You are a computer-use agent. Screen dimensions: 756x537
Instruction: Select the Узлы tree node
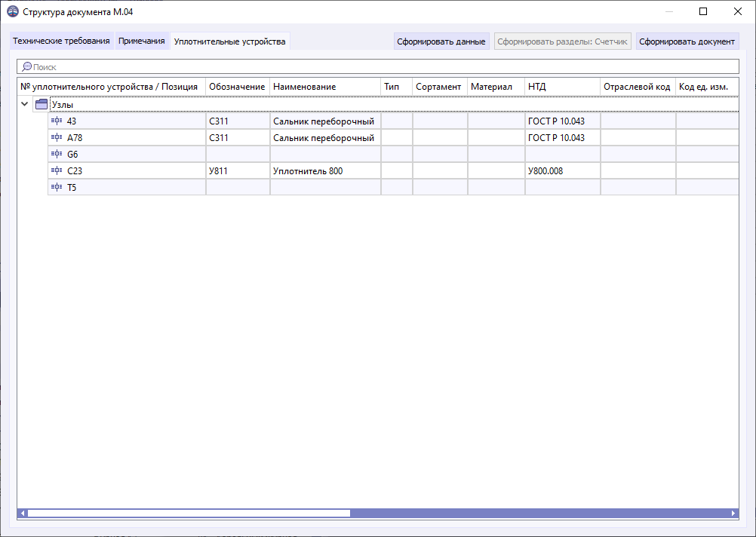tap(63, 103)
